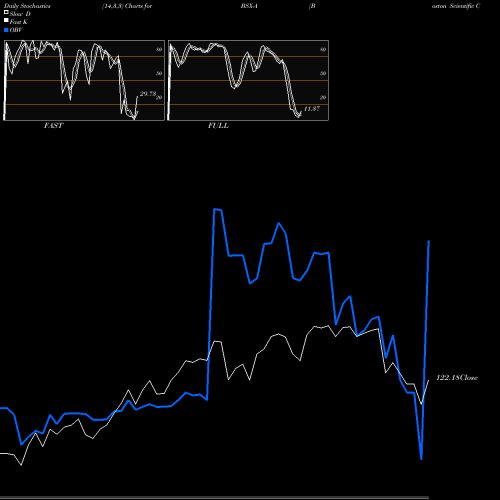The height and width of the screenshot is (500, 500).
Task: Click the 'FAST' chart caption
Action: point(53,126)
